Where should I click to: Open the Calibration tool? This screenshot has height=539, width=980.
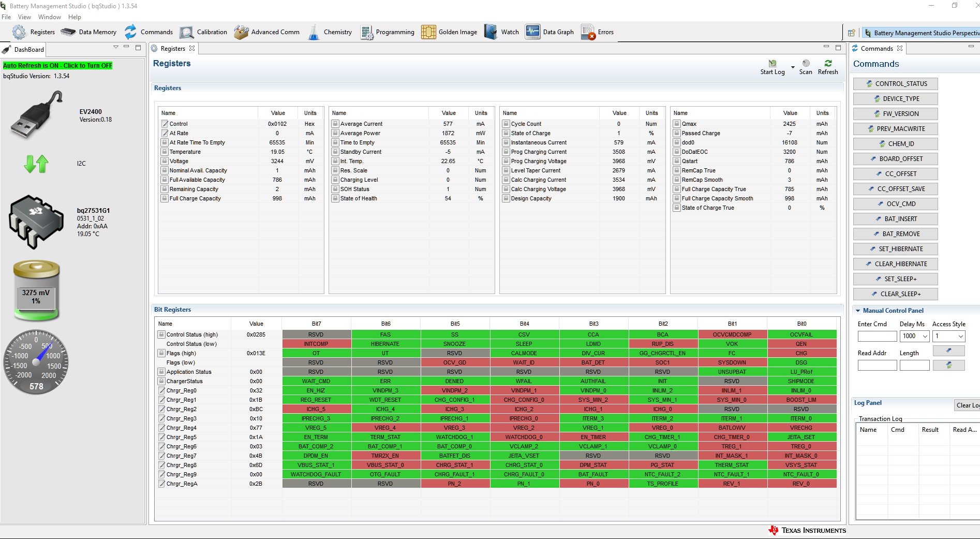[x=203, y=32]
